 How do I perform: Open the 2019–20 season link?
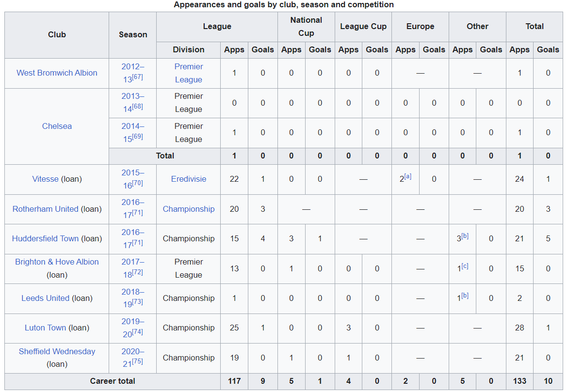click(132, 322)
